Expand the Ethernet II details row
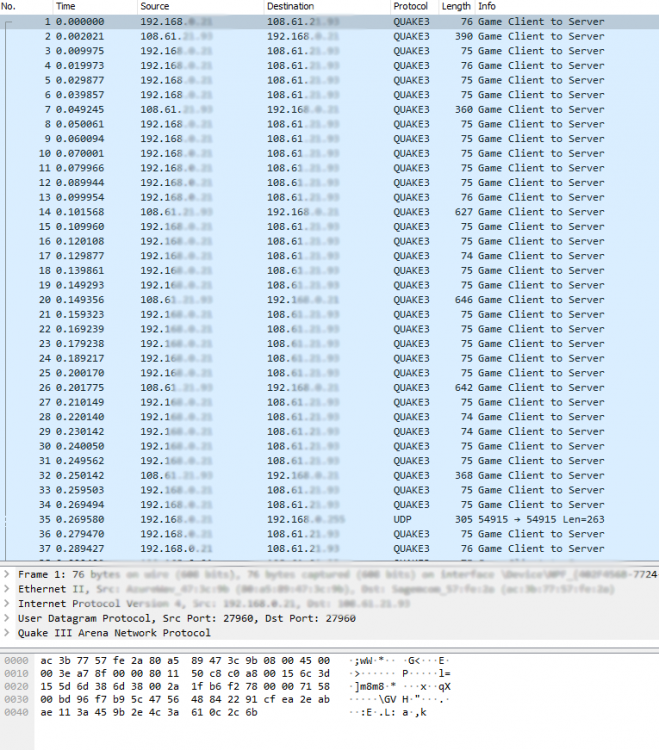This screenshot has height=750, width=659. click(x=7, y=589)
